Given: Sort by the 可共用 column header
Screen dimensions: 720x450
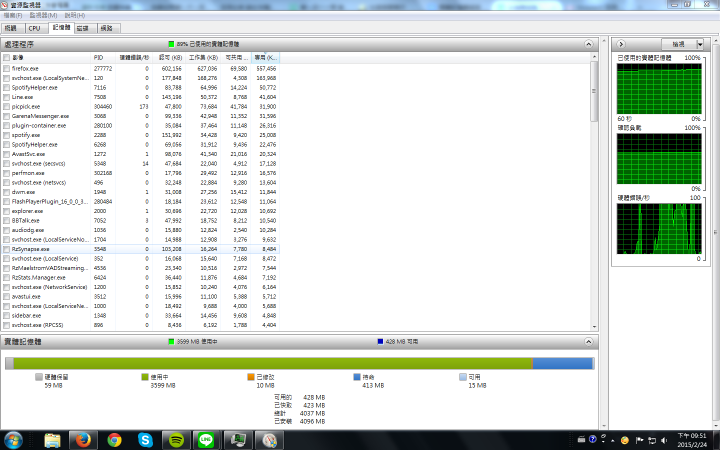Looking at the screenshot, I should coord(236,57).
